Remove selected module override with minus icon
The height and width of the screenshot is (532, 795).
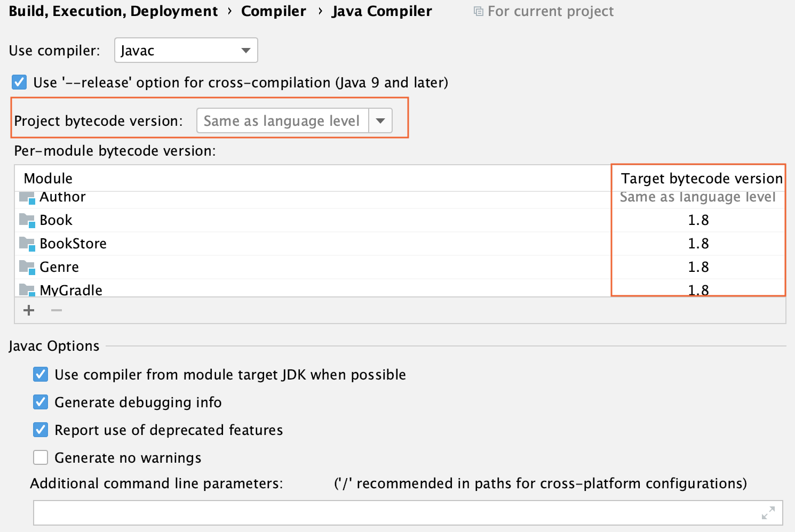56,310
